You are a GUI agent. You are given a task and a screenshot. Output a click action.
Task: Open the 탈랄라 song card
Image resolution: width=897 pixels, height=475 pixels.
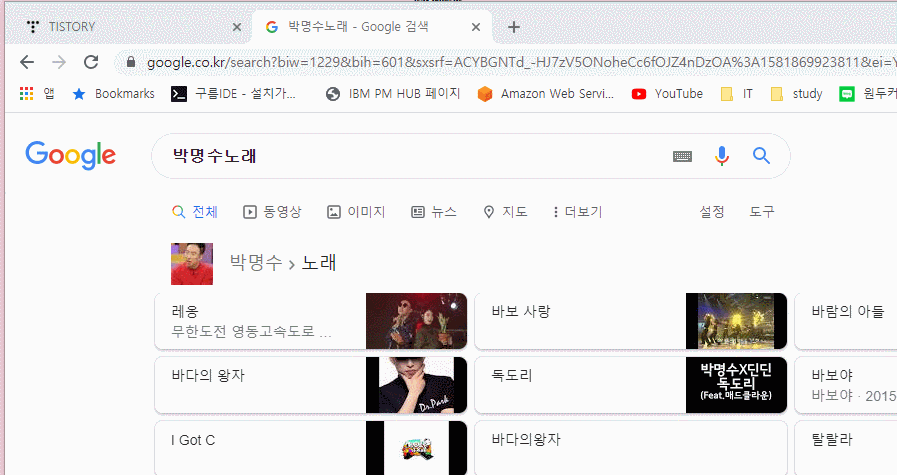pyautogui.click(x=846, y=448)
